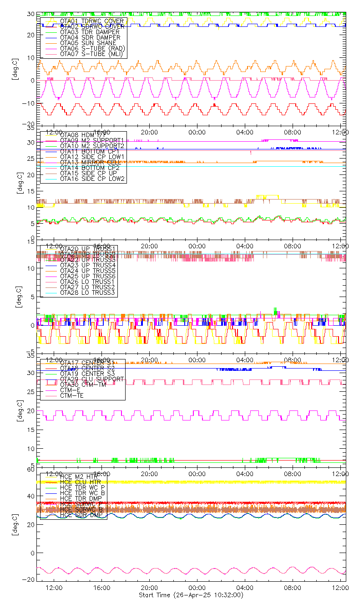This screenshot has width=364, height=615.
Task: Select the OTA23 UP TRUSS4 legend label
Action: click(88, 265)
